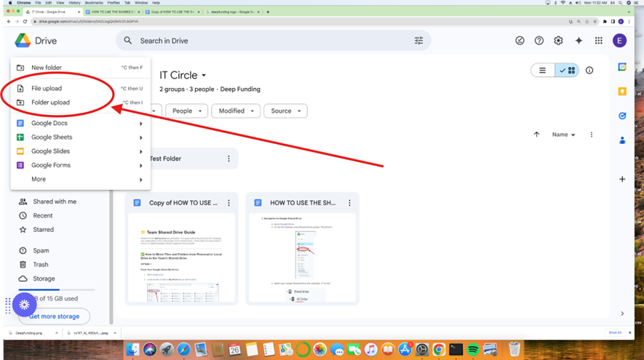Reverse sort direction arrow
This screenshot has height=360, width=644.
coord(536,135)
